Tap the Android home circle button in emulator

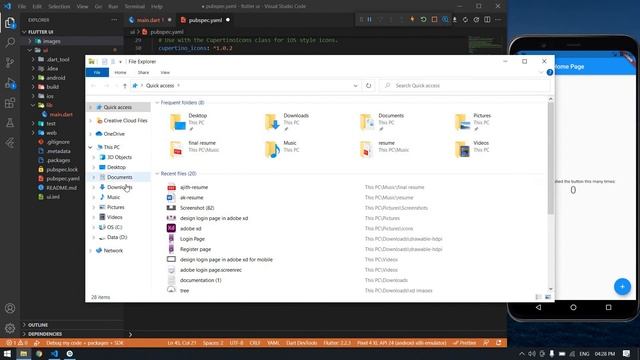click(x=573, y=307)
